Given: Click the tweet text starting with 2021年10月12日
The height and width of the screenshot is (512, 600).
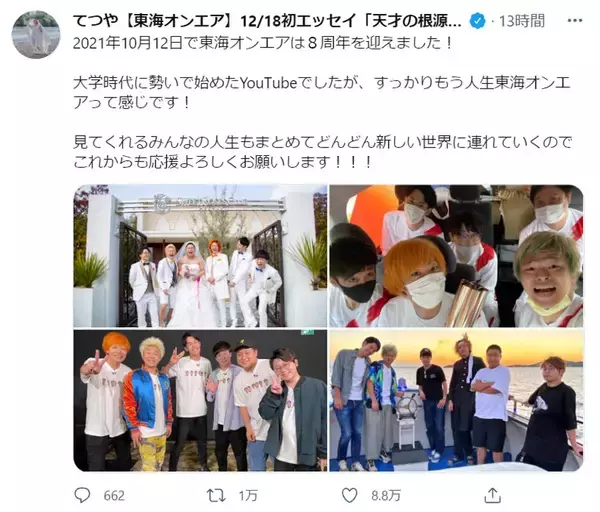Looking at the screenshot, I should (x=262, y=43).
